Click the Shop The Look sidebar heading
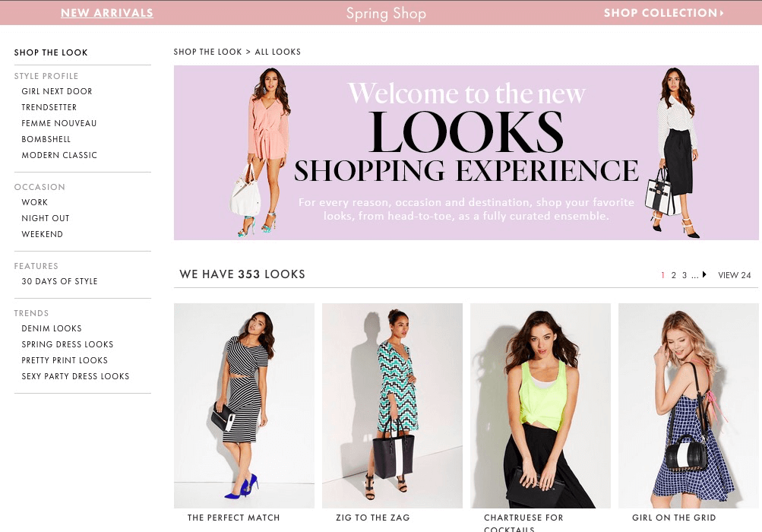The height and width of the screenshot is (532, 762). 51,52
